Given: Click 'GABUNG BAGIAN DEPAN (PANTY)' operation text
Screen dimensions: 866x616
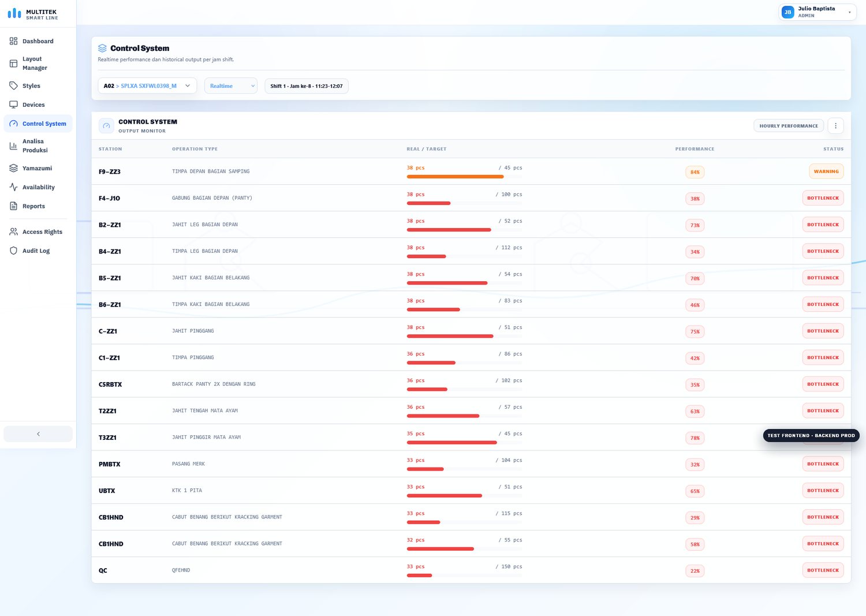Looking at the screenshot, I should coord(212,198).
